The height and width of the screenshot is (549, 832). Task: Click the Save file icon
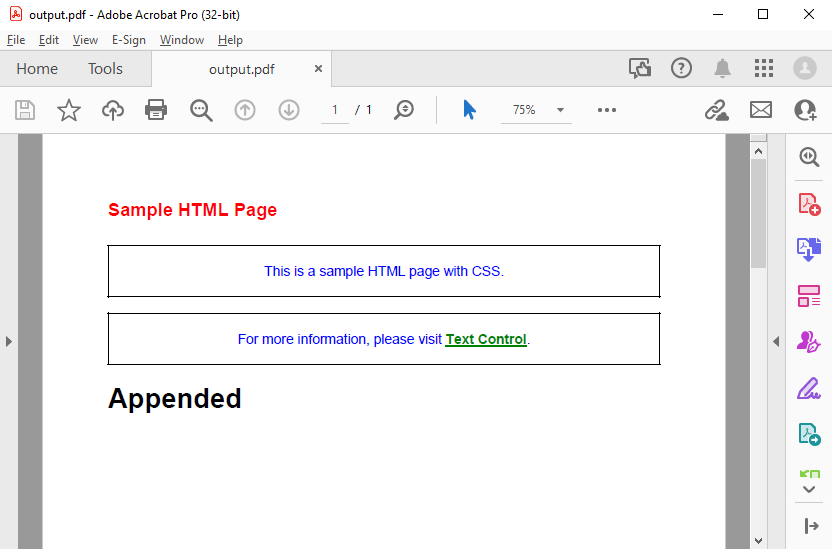point(25,110)
